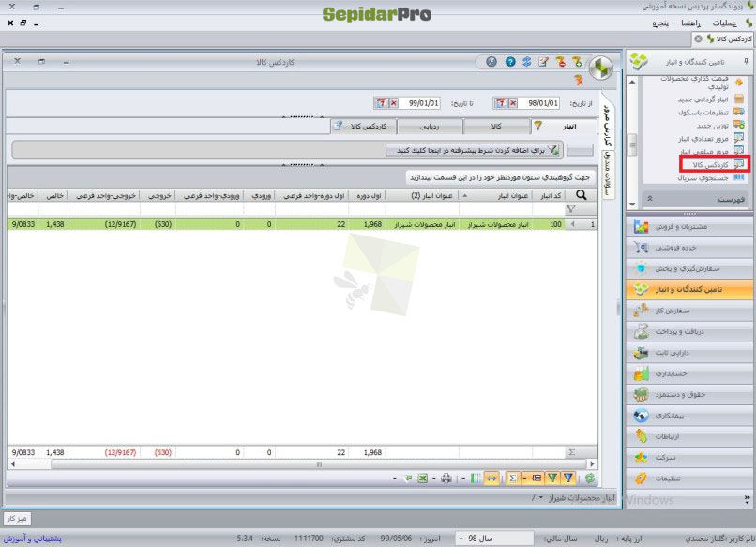
Task: Close the کاردکس کالا document tab
Action: (698, 38)
